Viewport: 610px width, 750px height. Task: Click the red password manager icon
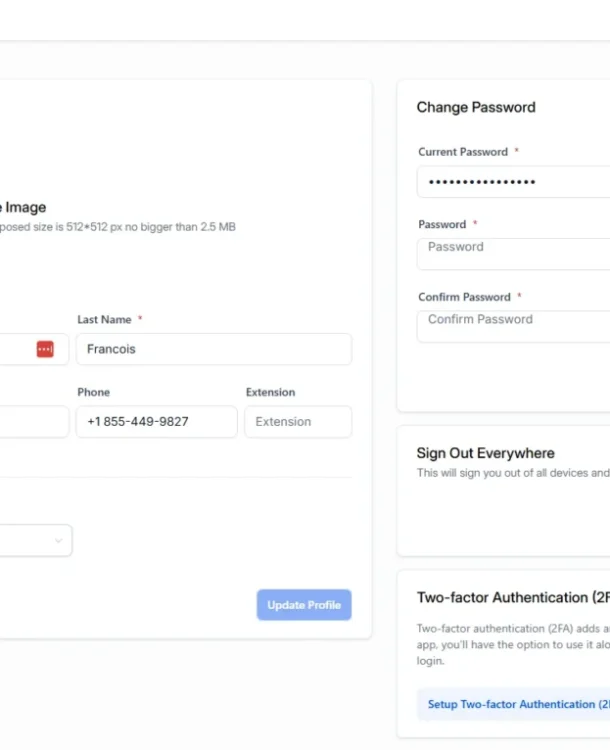point(45,349)
